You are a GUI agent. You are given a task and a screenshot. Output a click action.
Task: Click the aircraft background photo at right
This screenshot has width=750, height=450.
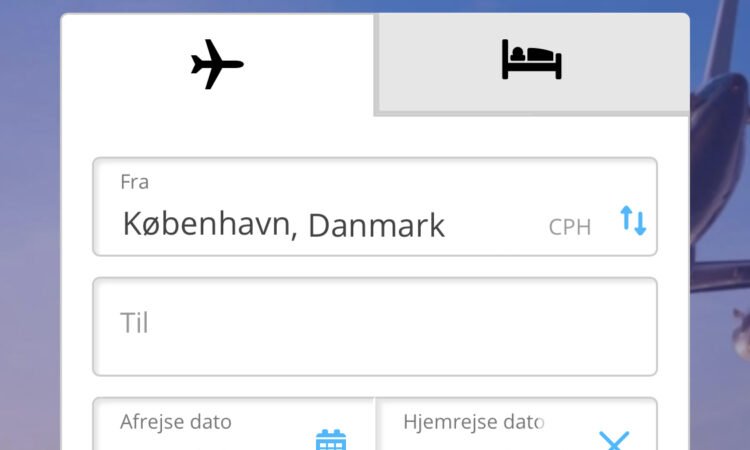720,191
